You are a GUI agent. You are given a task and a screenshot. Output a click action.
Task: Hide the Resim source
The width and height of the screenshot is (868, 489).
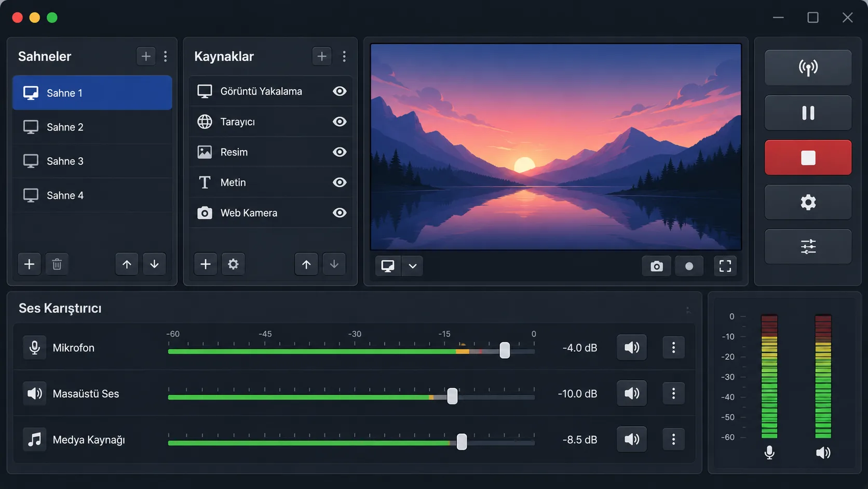pyautogui.click(x=340, y=152)
